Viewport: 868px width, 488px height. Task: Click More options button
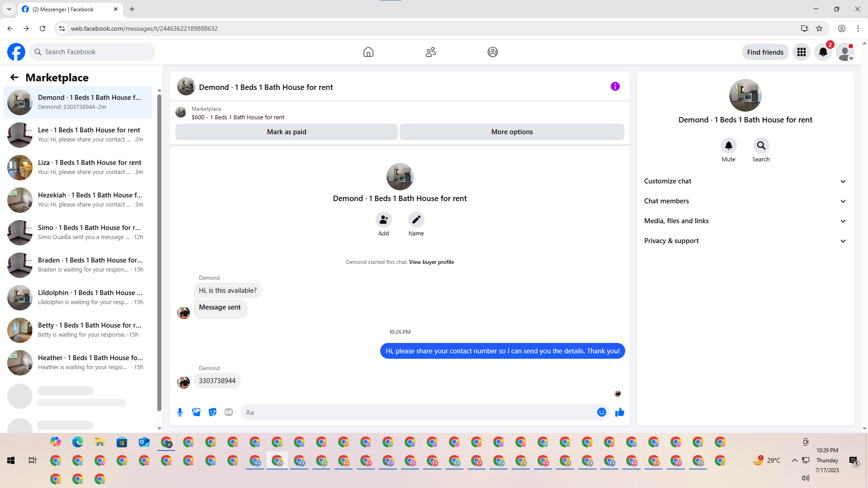point(512,132)
